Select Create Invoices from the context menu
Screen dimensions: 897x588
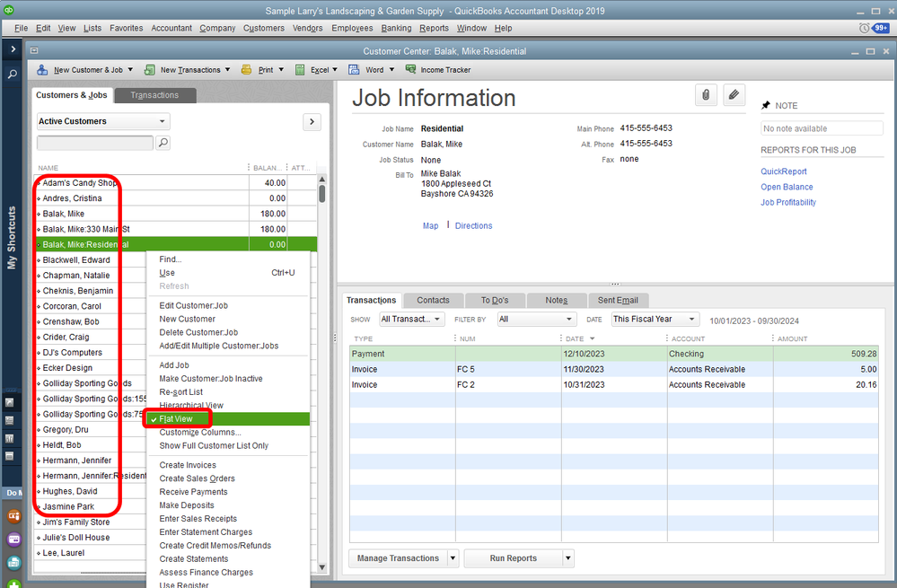pos(187,465)
